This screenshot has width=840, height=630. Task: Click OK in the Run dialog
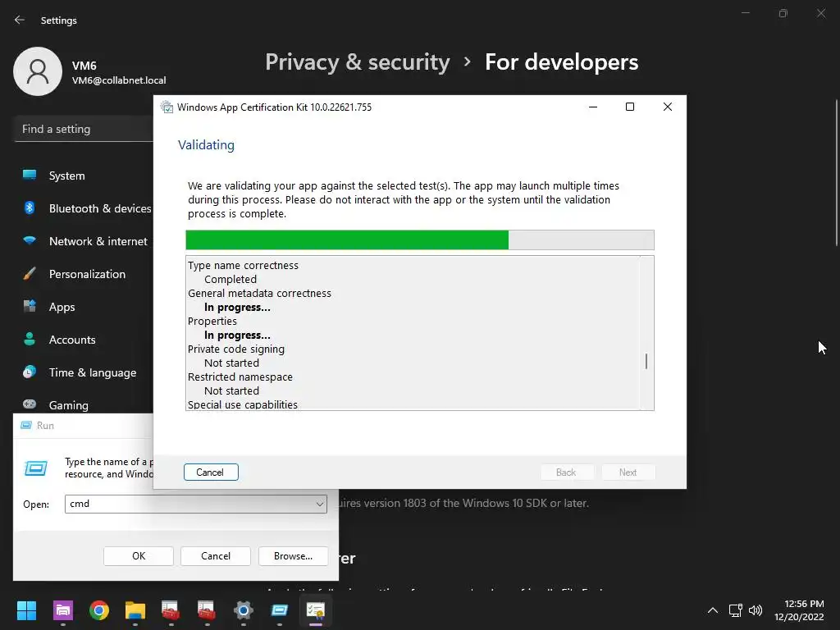138,556
